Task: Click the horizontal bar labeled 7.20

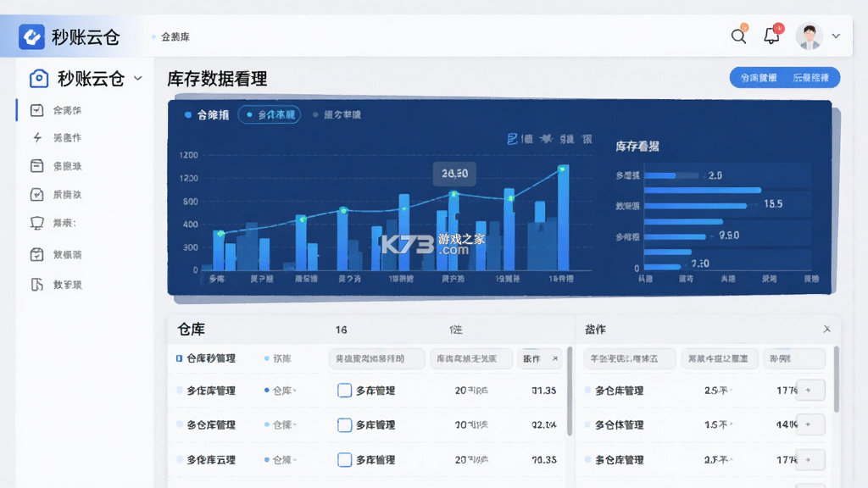Action: [x=662, y=267]
